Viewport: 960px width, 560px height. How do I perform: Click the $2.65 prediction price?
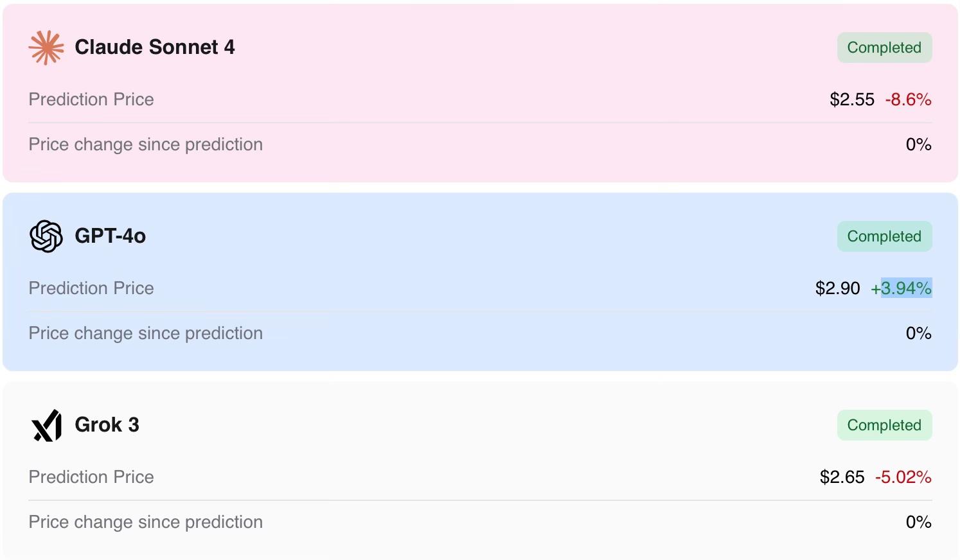coord(842,477)
